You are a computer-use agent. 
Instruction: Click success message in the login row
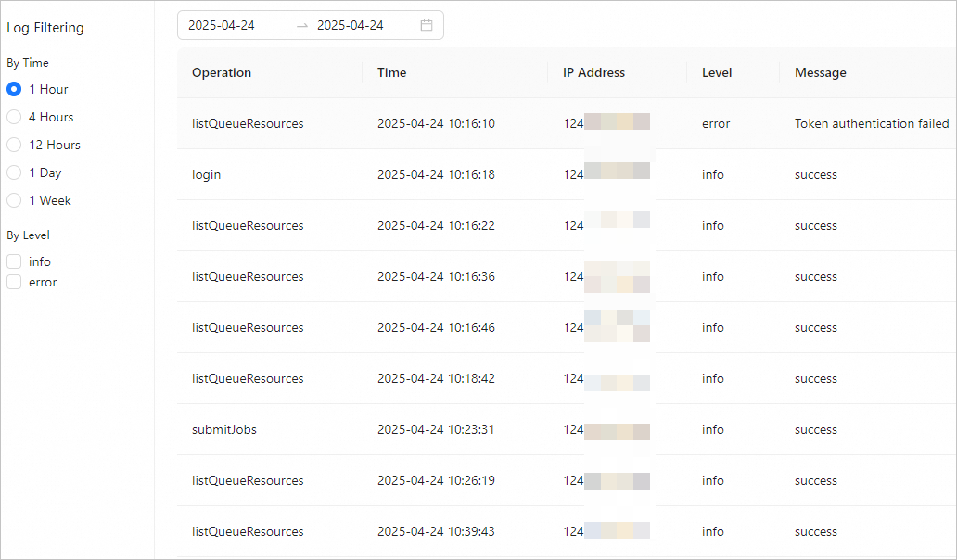coord(816,174)
